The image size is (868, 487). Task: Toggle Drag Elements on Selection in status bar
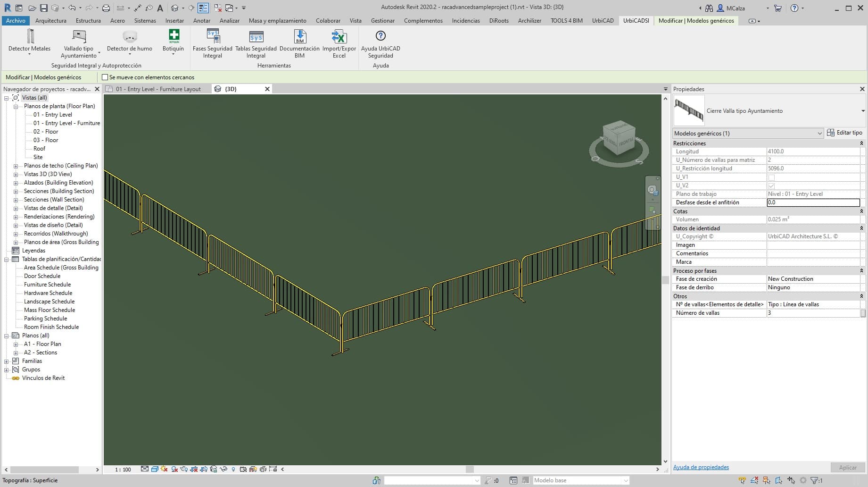[792, 480]
